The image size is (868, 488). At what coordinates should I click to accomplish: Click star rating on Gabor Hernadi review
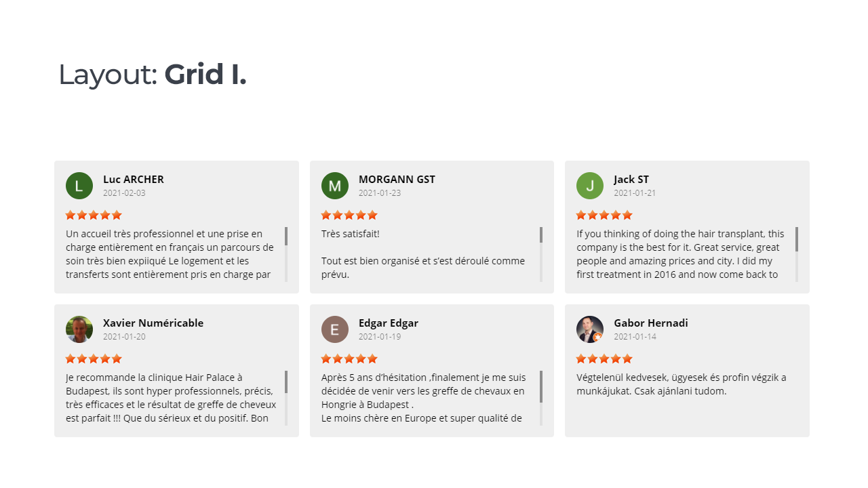pos(604,359)
